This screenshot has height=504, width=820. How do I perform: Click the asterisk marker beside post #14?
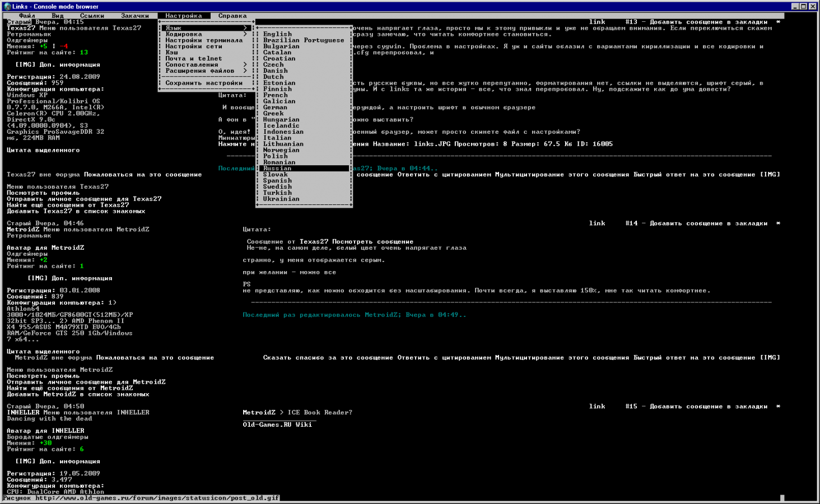coord(778,223)
